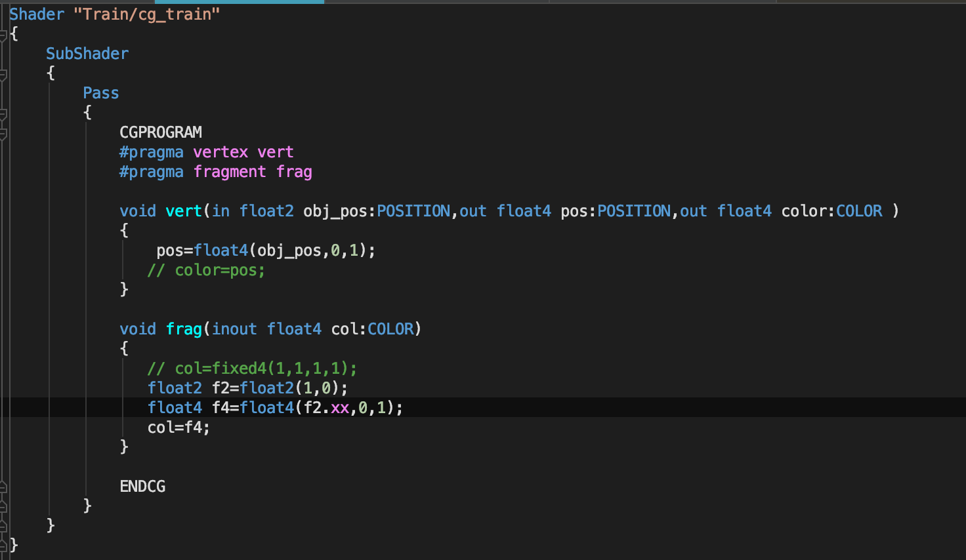Image resolution: width=966 pixels, height=560 pixels.
Task: Click the pos=float4(obj_pos,0,1); statement
Action: 266,250
